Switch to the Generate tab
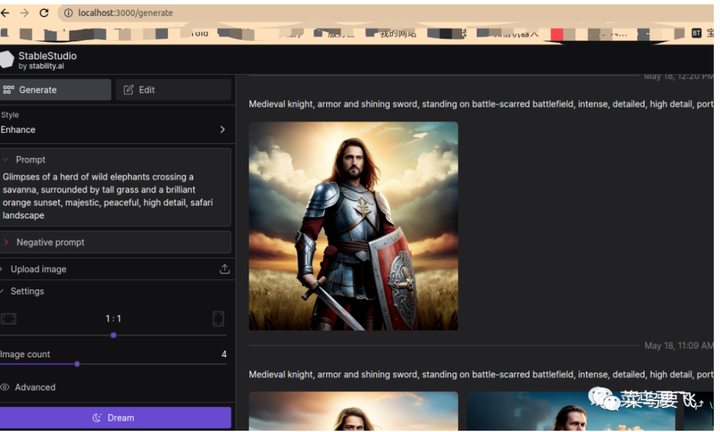720x432 pixels. (x=56, y=90)
